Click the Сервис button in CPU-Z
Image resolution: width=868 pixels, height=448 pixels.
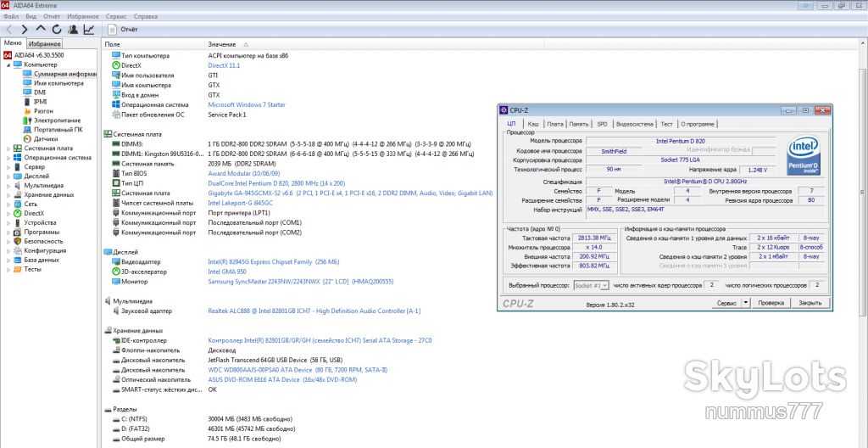(726, 303)
